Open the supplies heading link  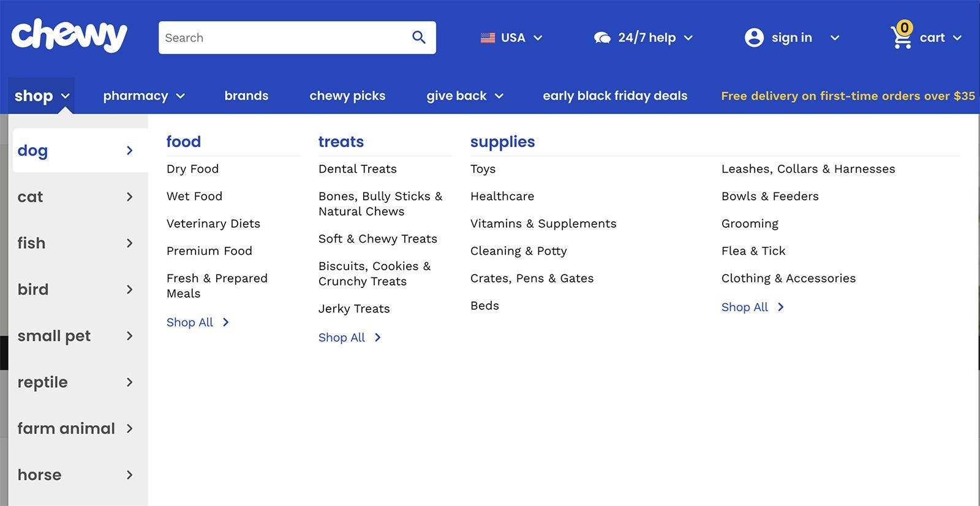[x=503, y=142]
